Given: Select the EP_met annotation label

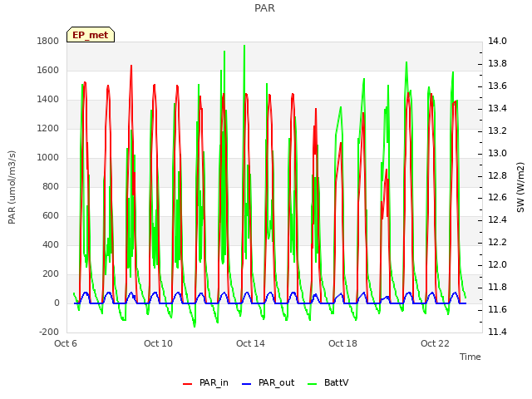Looking at the screenshot, I should [91, 35].
